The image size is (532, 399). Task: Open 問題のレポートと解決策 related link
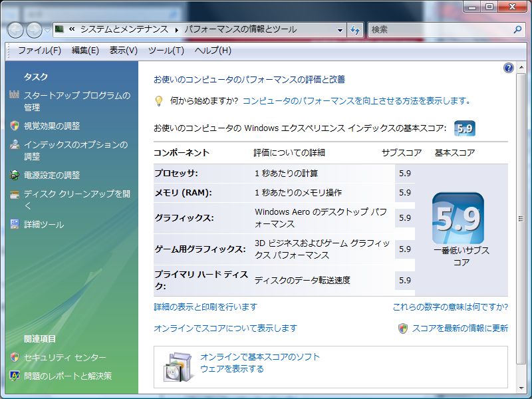tap(68, 376)
